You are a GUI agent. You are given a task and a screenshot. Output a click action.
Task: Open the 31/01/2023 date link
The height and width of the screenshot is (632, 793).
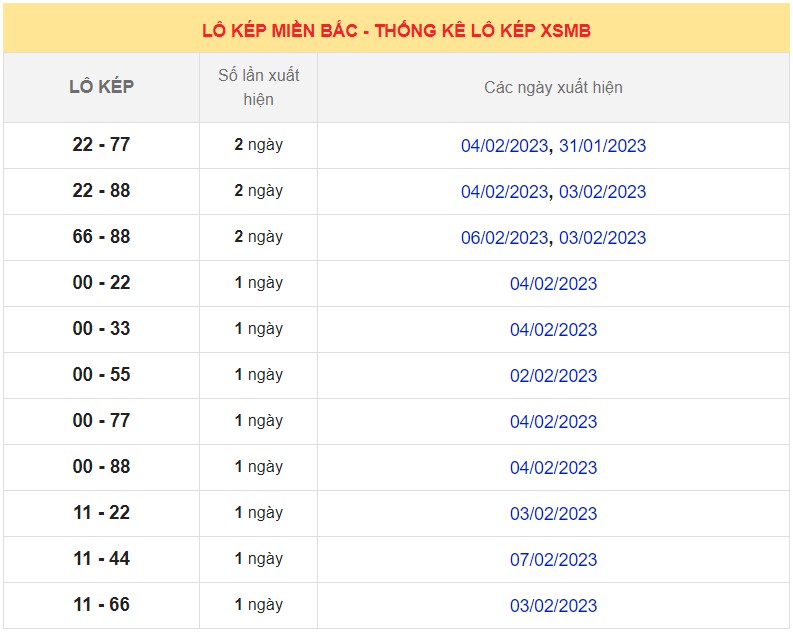click(x=602, y=146)
